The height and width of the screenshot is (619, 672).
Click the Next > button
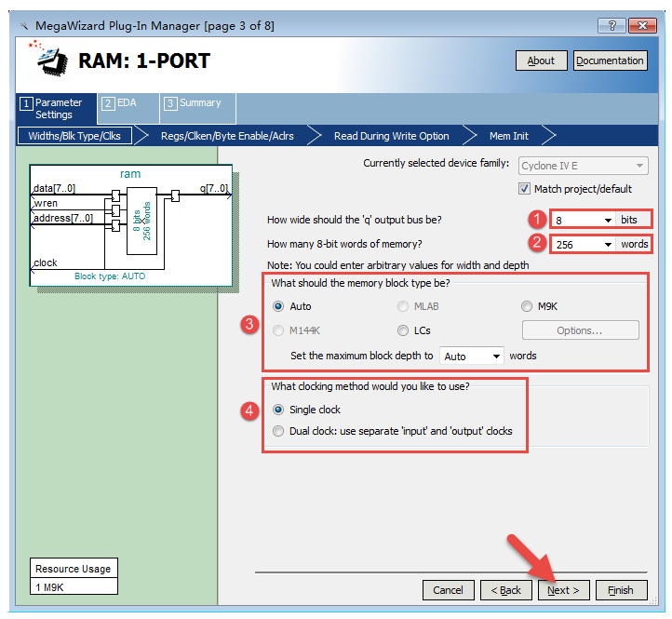click(564, 590)
